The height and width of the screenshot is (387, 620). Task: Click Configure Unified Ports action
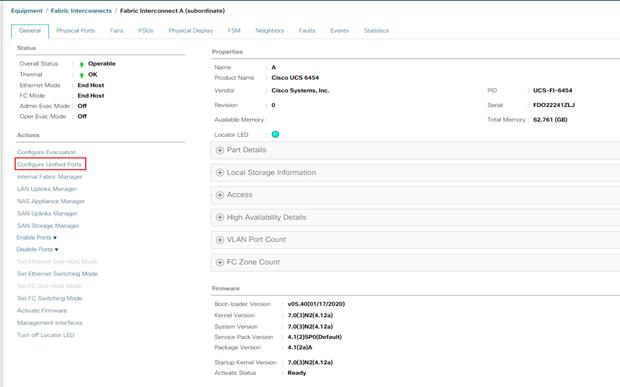click(x=49, y=164)
